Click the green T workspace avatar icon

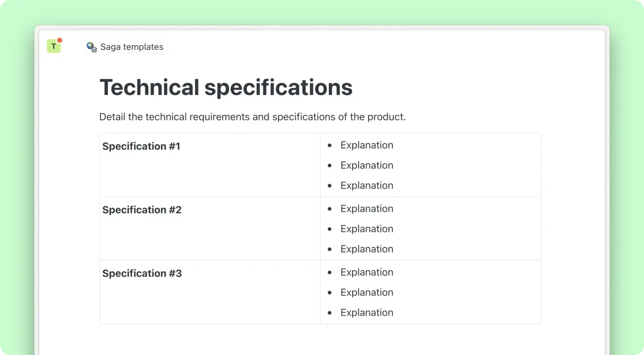pos(53,47)
